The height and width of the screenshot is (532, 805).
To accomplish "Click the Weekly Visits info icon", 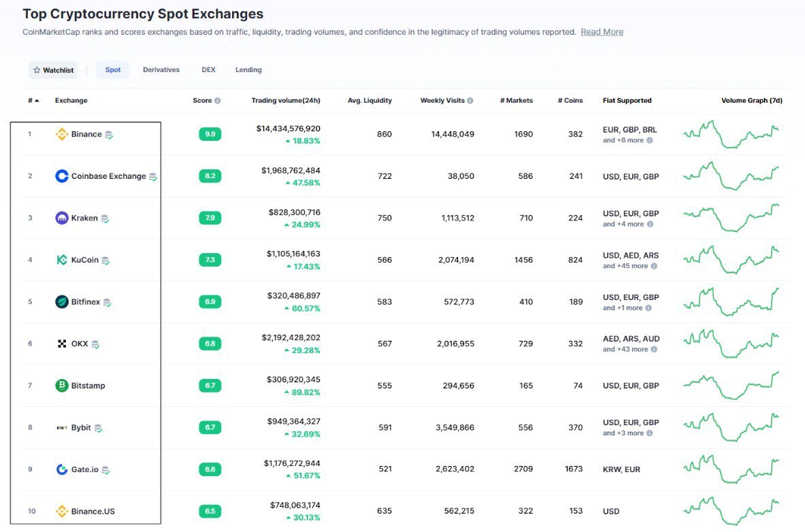I will 470,101.
